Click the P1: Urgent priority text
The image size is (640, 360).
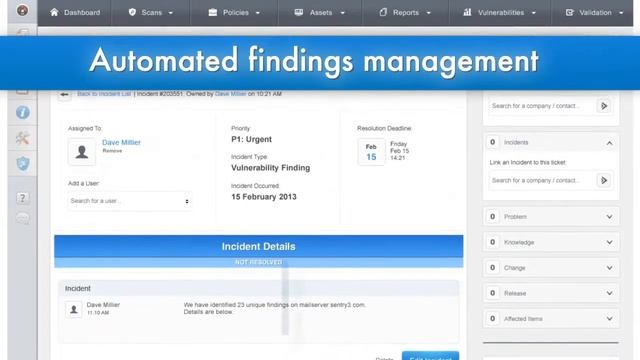pos(251,139)
